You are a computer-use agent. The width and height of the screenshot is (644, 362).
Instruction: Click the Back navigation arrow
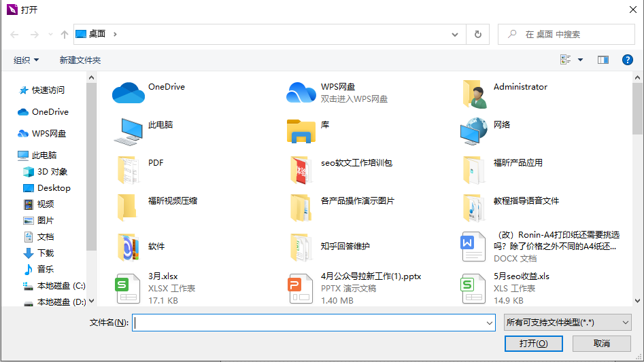[x=14, y=35]
